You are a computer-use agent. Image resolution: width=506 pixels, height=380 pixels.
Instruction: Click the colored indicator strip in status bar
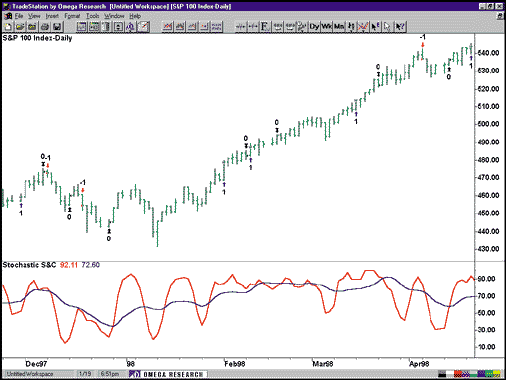(x=470, y=374)
